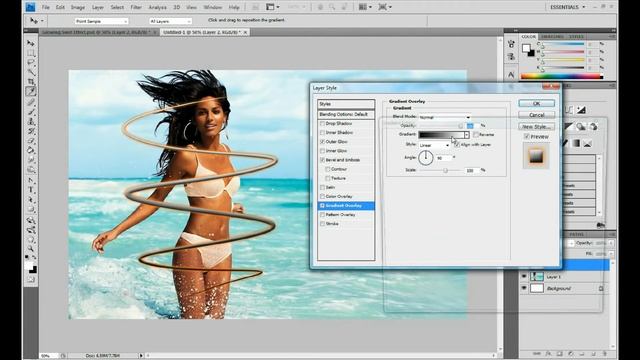
Task: Uncheck the Bevel and Emboss effect
Action: tap(322, 160)
